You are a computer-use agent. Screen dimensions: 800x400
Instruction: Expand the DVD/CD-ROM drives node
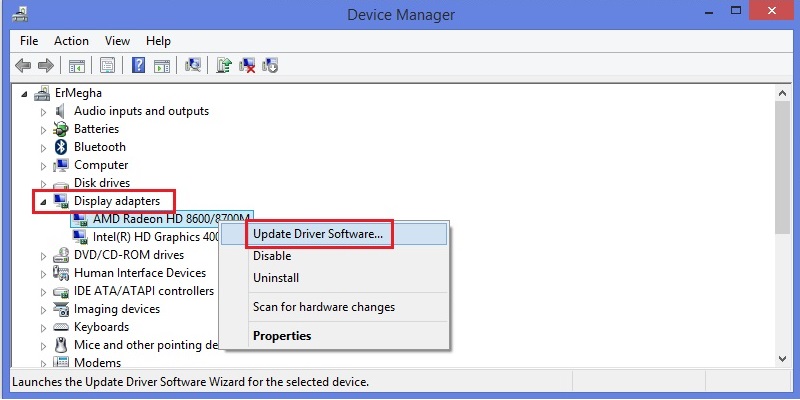tap(43, 256)
